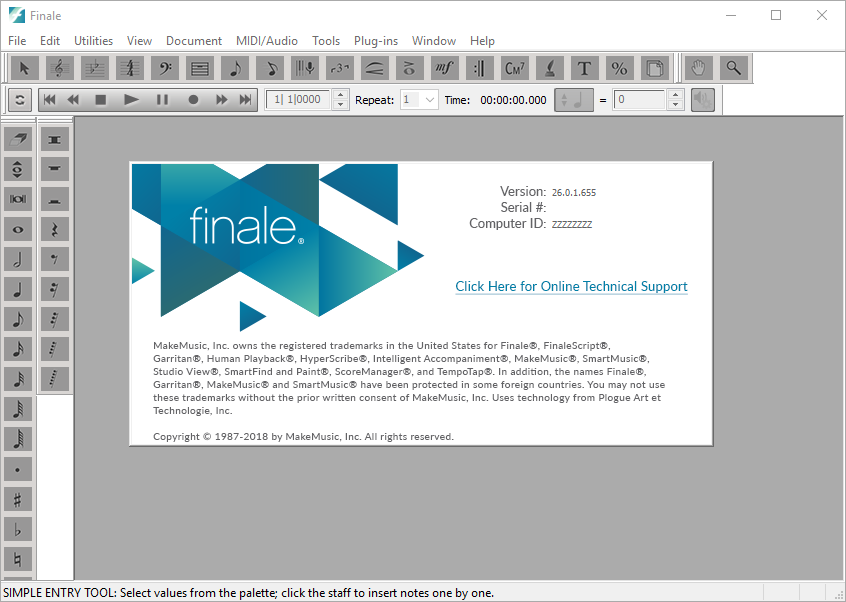
Task: Pick the Eraser in Simple Entry palette
Action: click(x=18, y=140)
